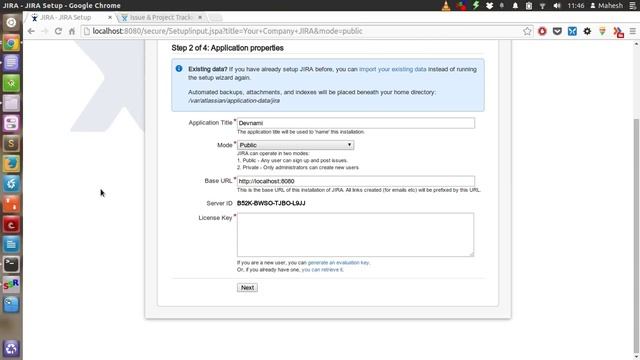Screen dimensions: 640x360
Task: Click the VLC cone tray icon
Action: tap(446, 6)
